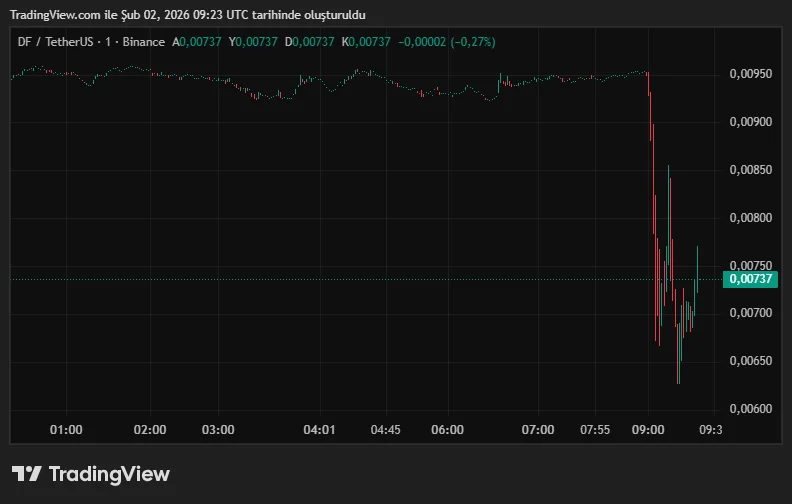
Task: Click the 0,00650 price axis label
Action: [751, 361]
